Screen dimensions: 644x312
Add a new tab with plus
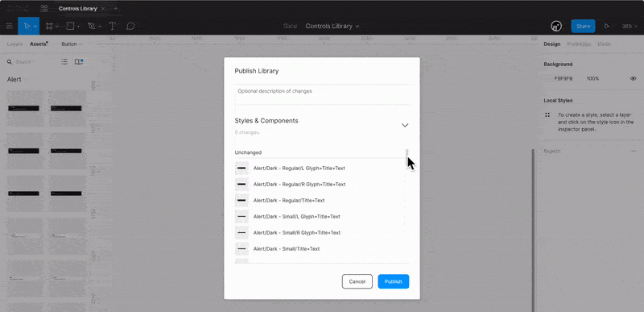point(116,8)
